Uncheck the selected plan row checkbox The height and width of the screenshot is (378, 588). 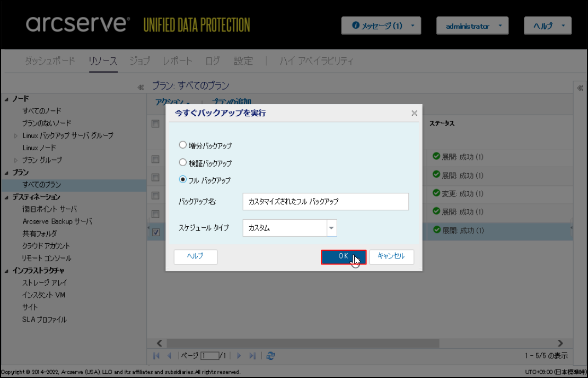tap(156, 232)
